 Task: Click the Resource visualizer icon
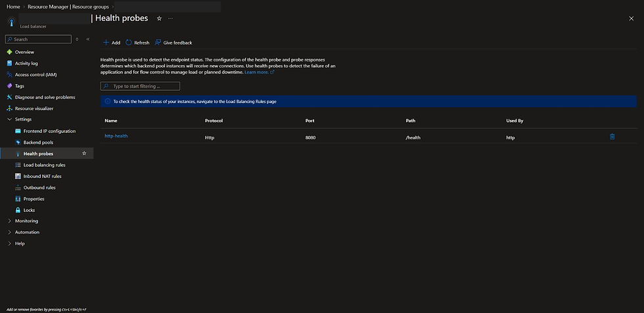tap(9, 108)
